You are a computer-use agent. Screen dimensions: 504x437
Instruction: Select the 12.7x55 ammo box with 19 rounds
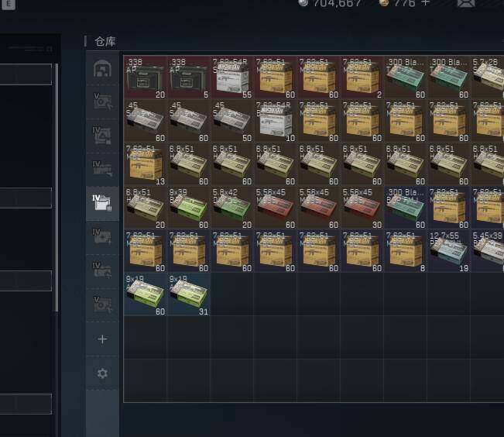tap(449, 251)
